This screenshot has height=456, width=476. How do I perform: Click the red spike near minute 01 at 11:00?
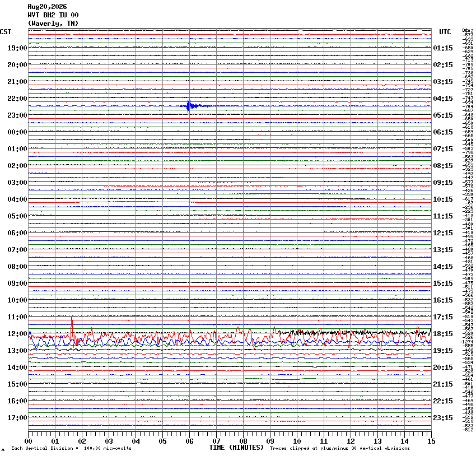pyautogui.click(x=72, y=327)
